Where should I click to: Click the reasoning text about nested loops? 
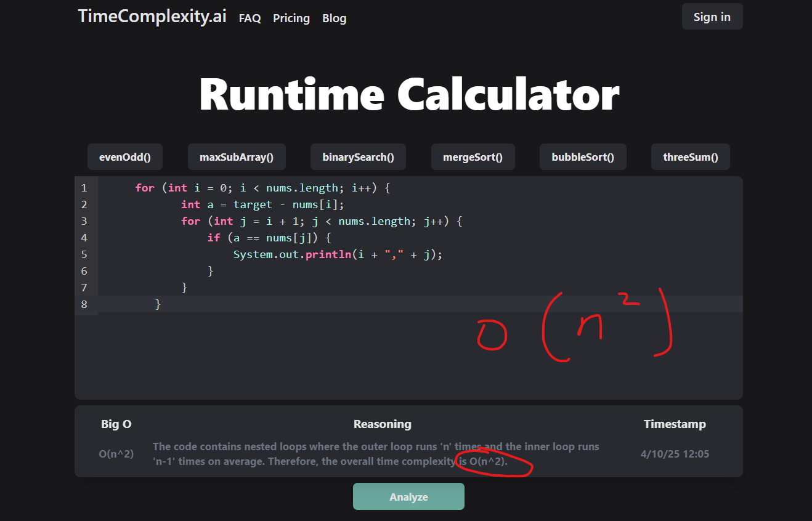pyautogui.click(x=376, y=454)
